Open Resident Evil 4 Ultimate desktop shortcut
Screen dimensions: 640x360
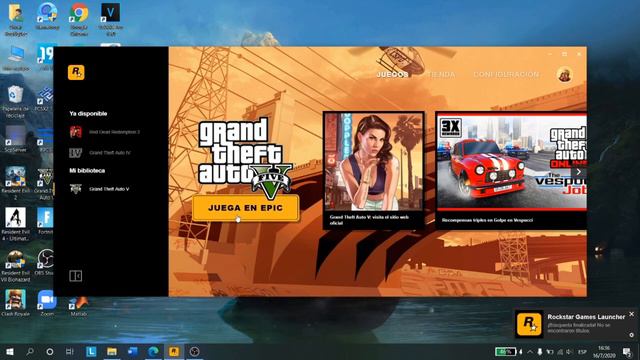coord(16,224)
